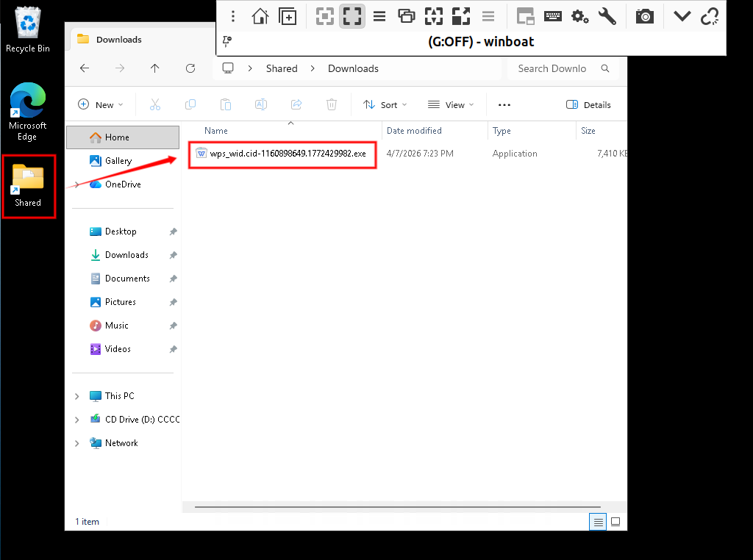The width and height of the screenshot is (753, 560).
Task: Click the home icon in winboat toolbar
Action: (x=260, y=16)
